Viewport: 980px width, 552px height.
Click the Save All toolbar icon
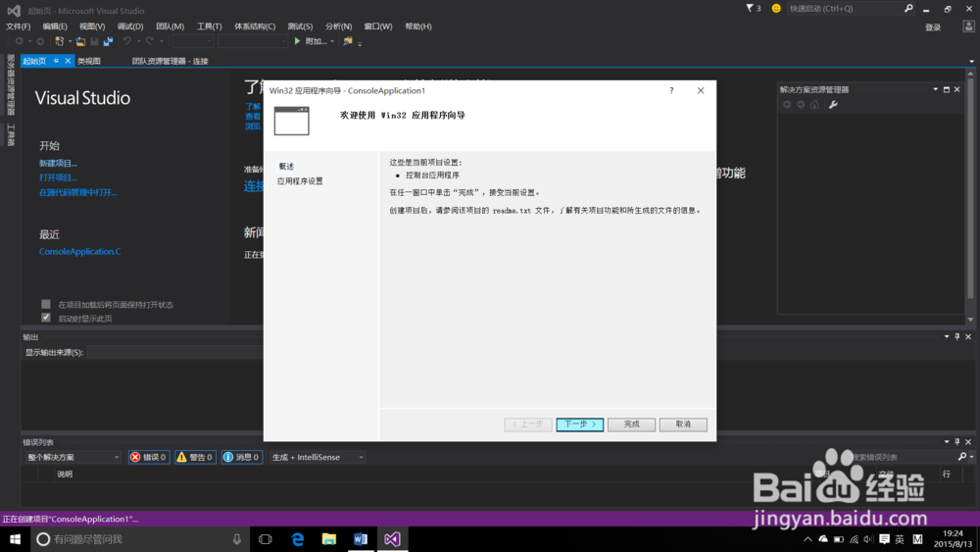pos(107,41)
